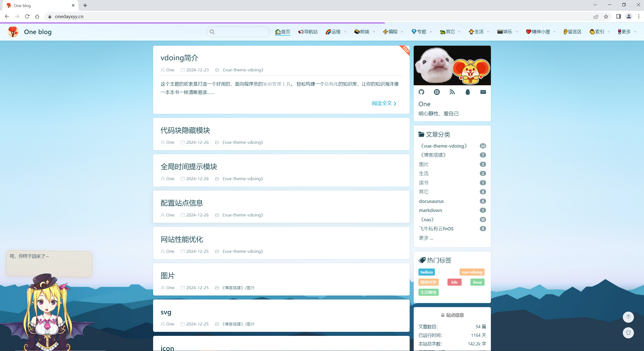Select the 精神世界 tag

[428, 282]
